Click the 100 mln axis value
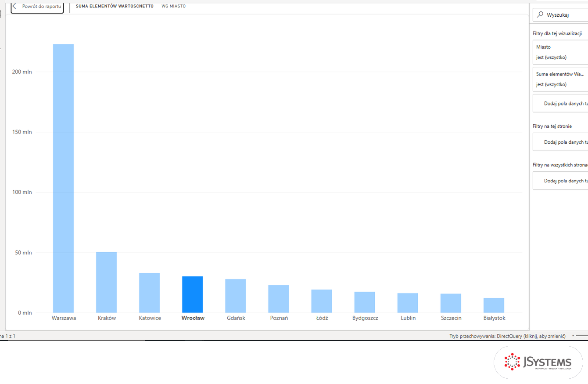This screenshot has width=588, height=384. pos(22,192)
